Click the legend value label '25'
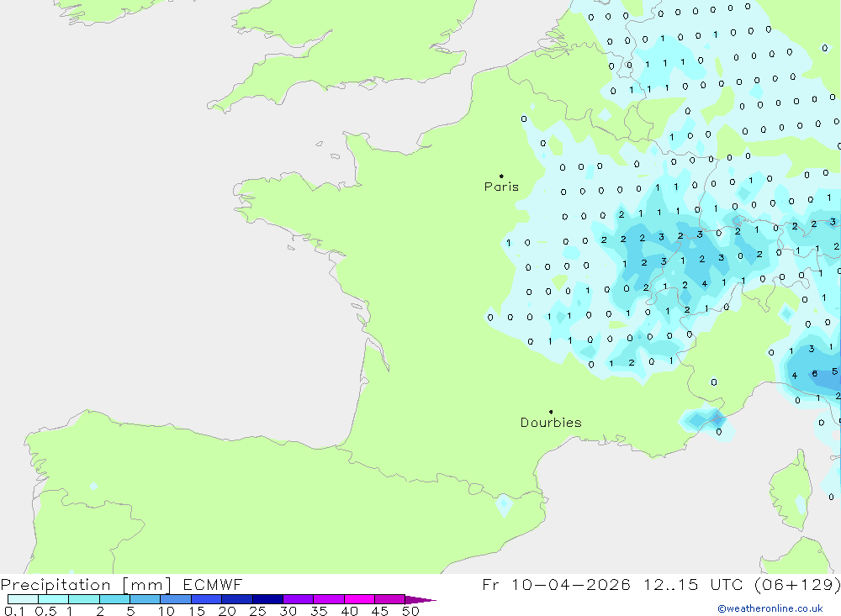Viewport: 841px width, 616px height. point(257,611)
